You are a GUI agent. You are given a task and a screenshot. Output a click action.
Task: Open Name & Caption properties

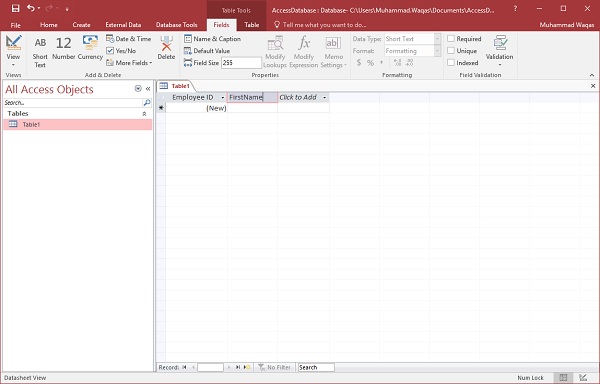click(x=212, y=39)
